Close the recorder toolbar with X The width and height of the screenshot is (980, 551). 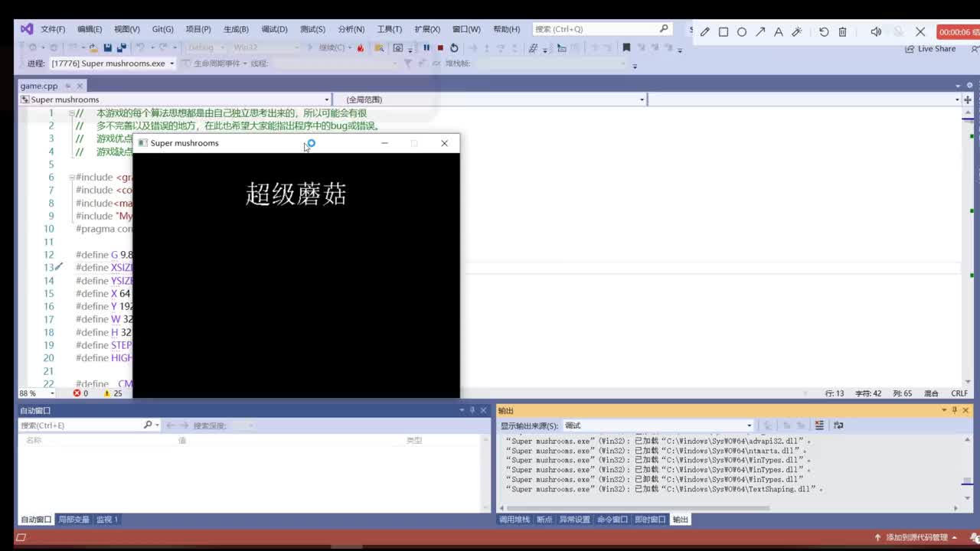pos(920,32)
